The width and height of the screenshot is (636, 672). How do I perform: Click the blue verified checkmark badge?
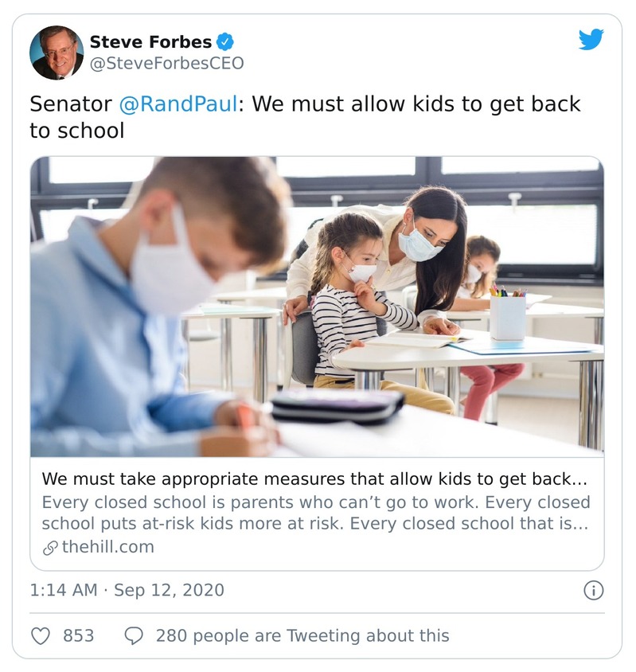point(226,41)
